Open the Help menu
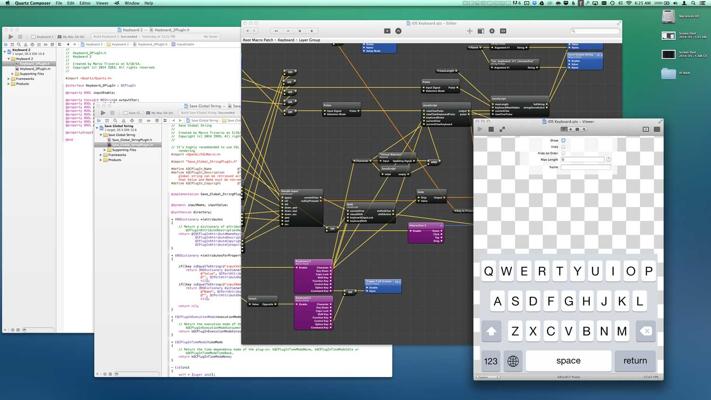Viewport: 711px width, 400px height. coord(149,3)
